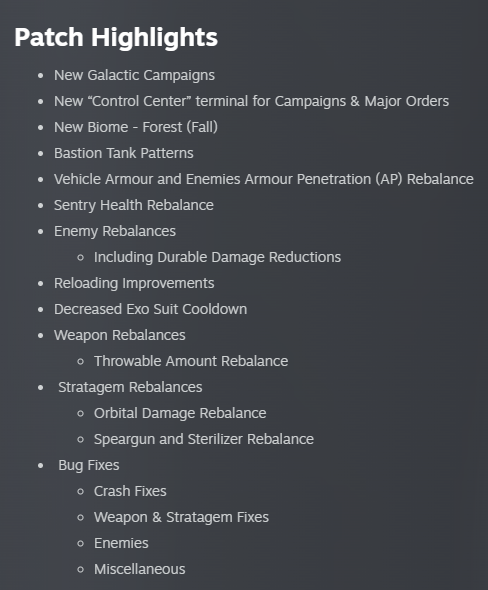
Task: Click the Sentry Health Rebalance item
Action: (x=134, y=205)
